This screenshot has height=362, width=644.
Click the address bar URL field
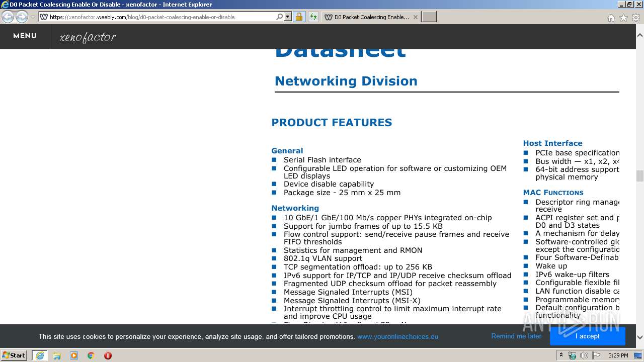click(157, 17)
